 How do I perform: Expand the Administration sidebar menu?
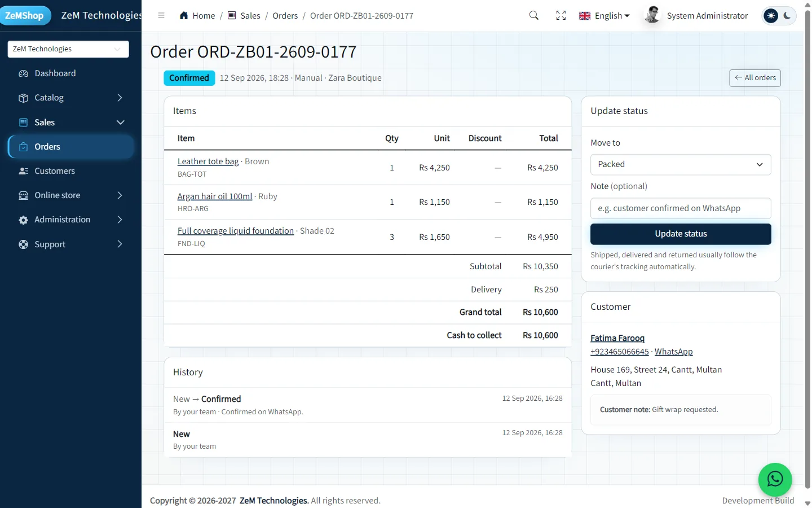click(70, 220)
